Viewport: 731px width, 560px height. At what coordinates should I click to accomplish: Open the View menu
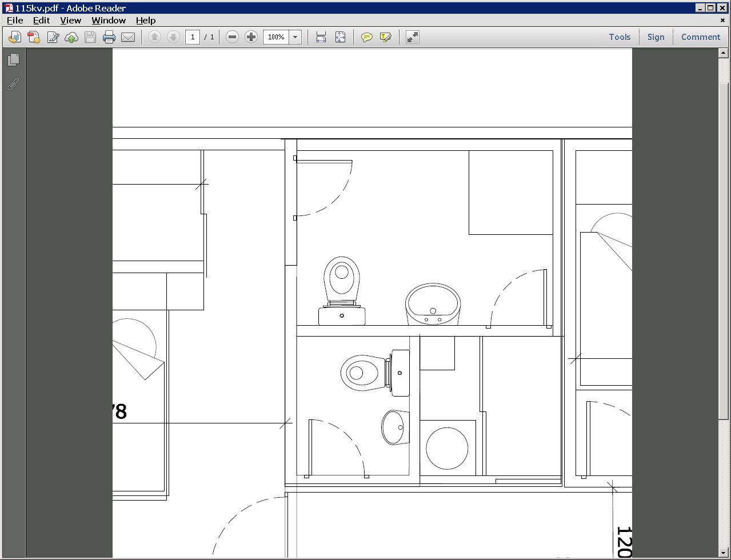point(70,20)
